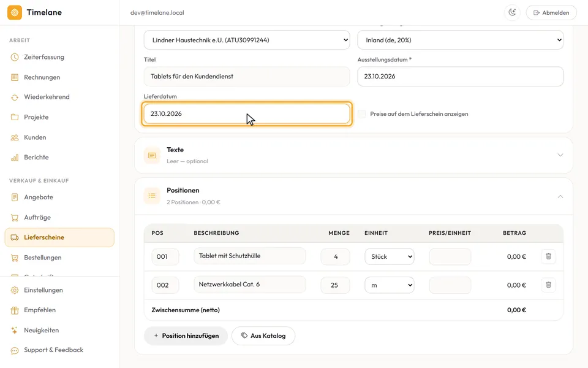The width and height of the screenshot is (588, 368).
Task: Click the Aus Katalog button
Action: point(263,335)
